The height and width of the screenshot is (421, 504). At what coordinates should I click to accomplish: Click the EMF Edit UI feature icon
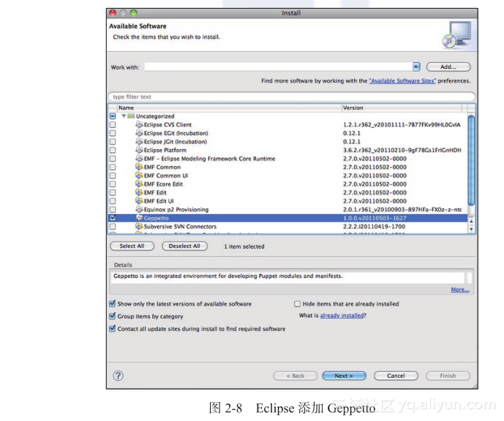[139, 201]
